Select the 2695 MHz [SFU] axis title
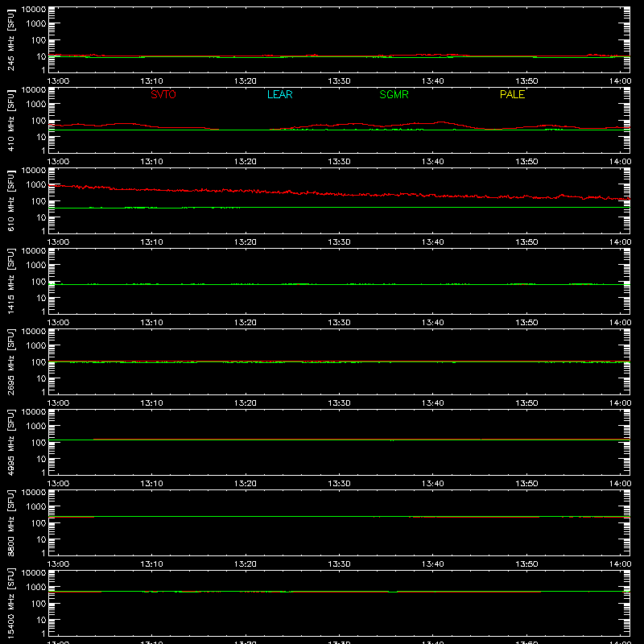The height and width of the screenshot is (644, 644). click(x=10, y=362)
